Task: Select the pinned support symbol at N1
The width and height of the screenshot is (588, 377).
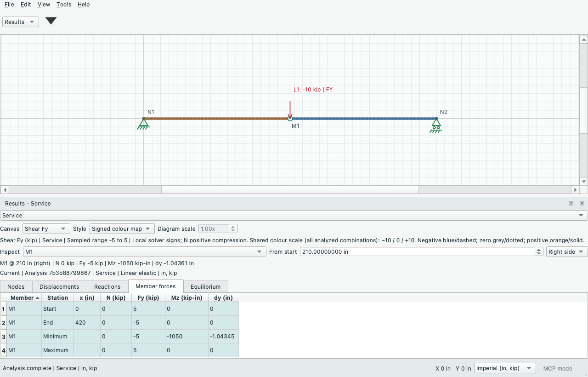Action: [x=143, y=124]
